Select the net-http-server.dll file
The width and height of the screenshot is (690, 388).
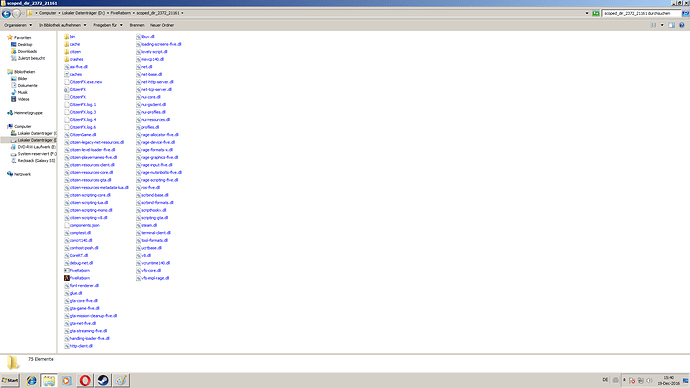click(x=155, y=82)
